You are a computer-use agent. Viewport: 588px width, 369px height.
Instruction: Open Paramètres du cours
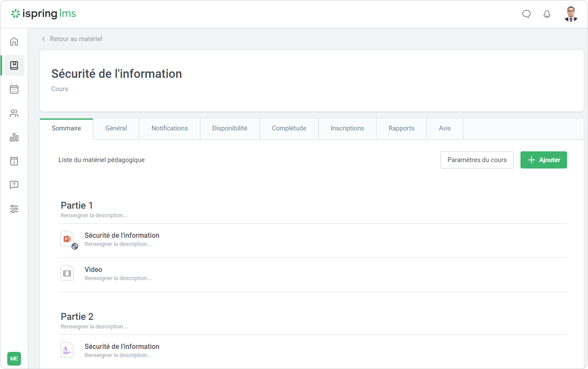477,160
